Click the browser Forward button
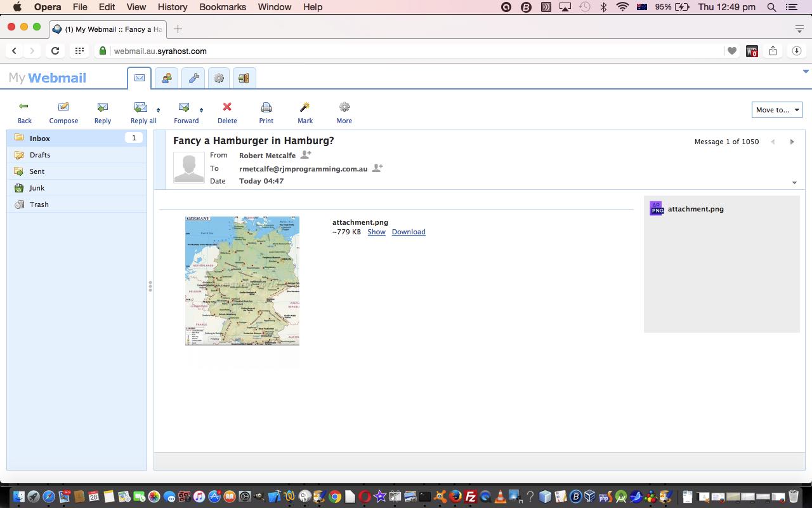 tap(32, 51)
